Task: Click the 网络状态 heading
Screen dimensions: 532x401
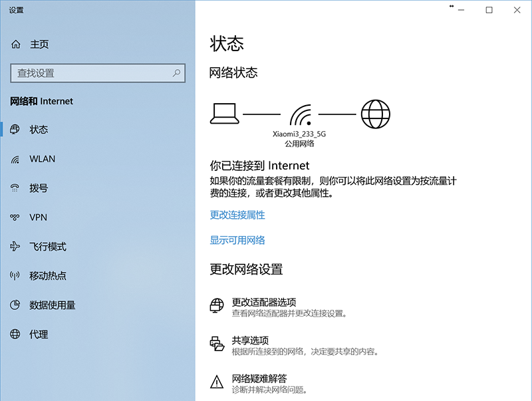Action: pyautogui.click(x=233, y=72)
